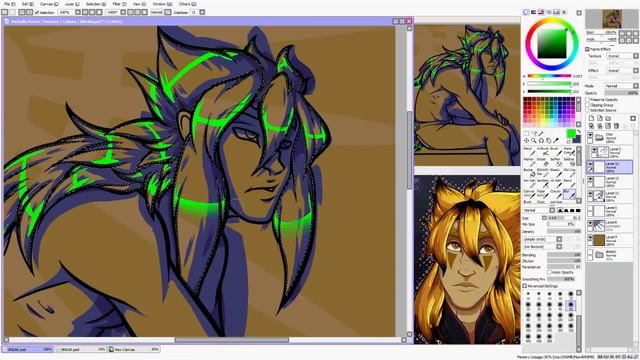
Task: Open the Layer menu
Action: [x=72, y=4]
